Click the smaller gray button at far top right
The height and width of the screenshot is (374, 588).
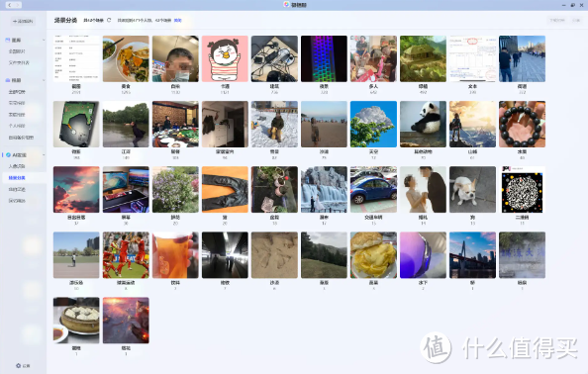pyautogui.click(x=576, y=20)
